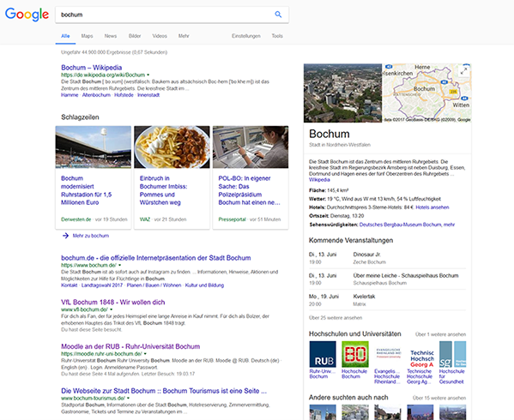Switch to the Maps tab

pos(88,36)
